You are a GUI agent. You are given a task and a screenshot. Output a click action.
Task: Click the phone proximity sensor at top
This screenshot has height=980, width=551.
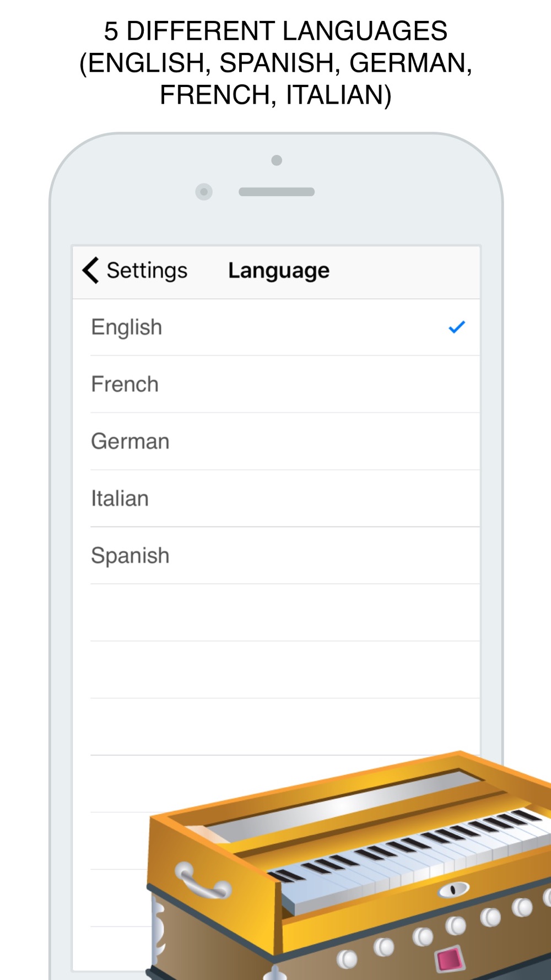pyautogui.click(x=277, y=160)
